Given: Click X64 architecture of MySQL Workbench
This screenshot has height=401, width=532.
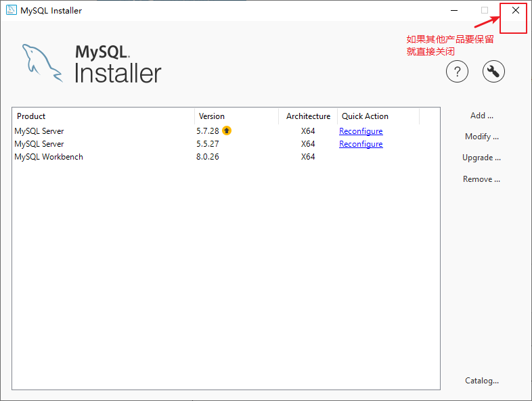Looking at the screenshot, I should tap(308, 157).
